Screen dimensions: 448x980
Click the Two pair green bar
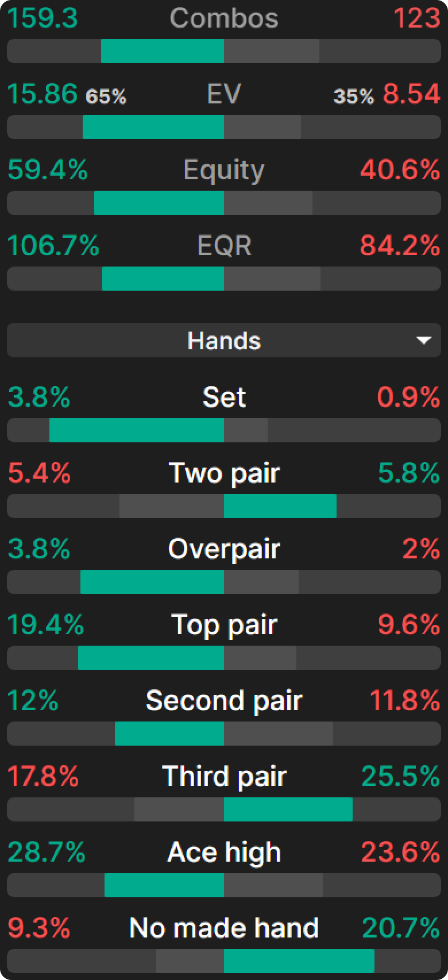[280, 506]
